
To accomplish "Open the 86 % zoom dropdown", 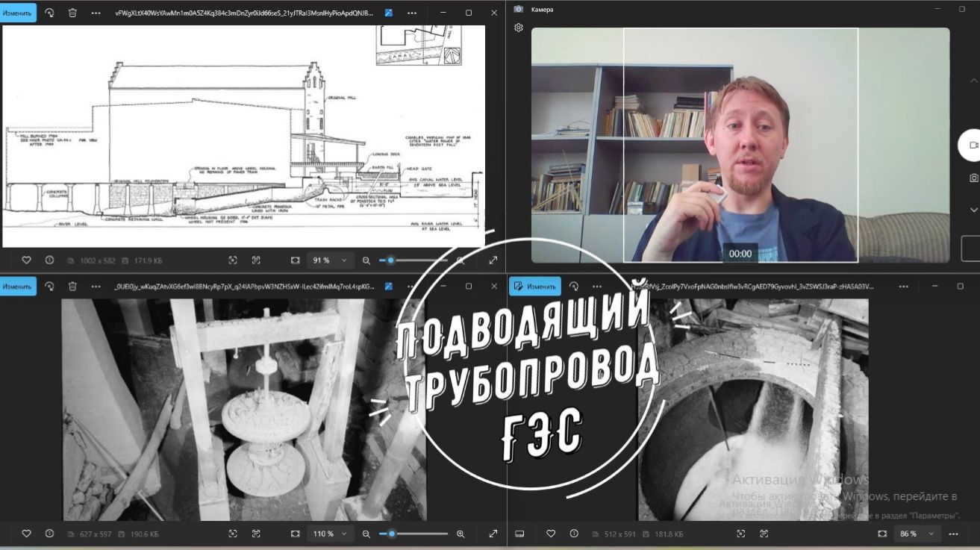I will point(917,534).
